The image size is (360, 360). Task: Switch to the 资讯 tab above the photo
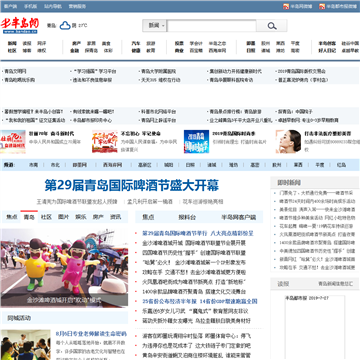(x=115, y=217)
